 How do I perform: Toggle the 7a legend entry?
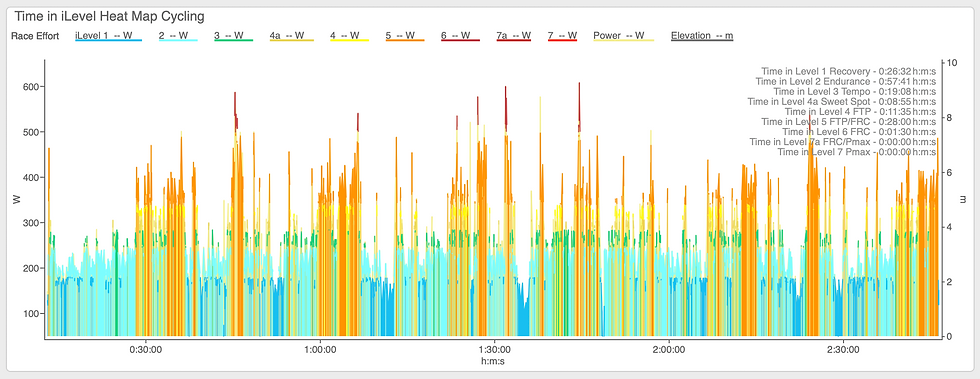[513, 36]
